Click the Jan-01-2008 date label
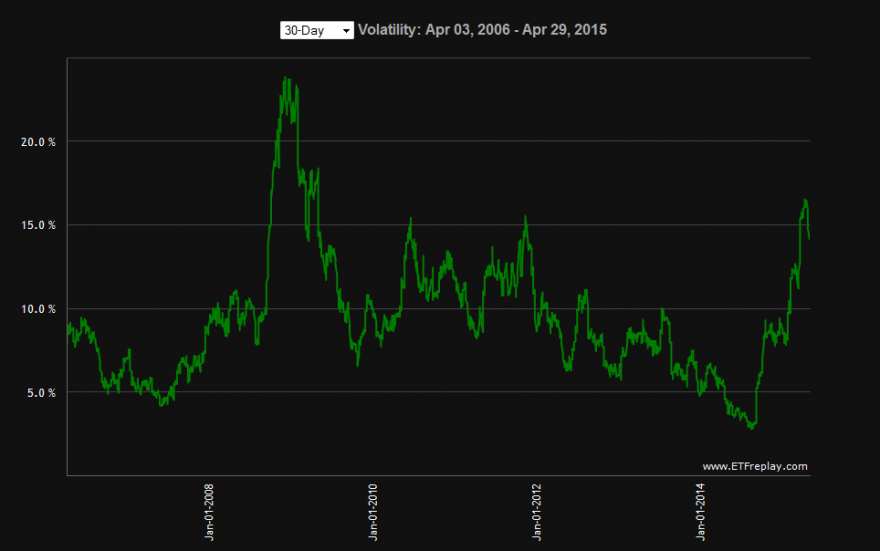The image size is (880, 551). tap(209, 512)
